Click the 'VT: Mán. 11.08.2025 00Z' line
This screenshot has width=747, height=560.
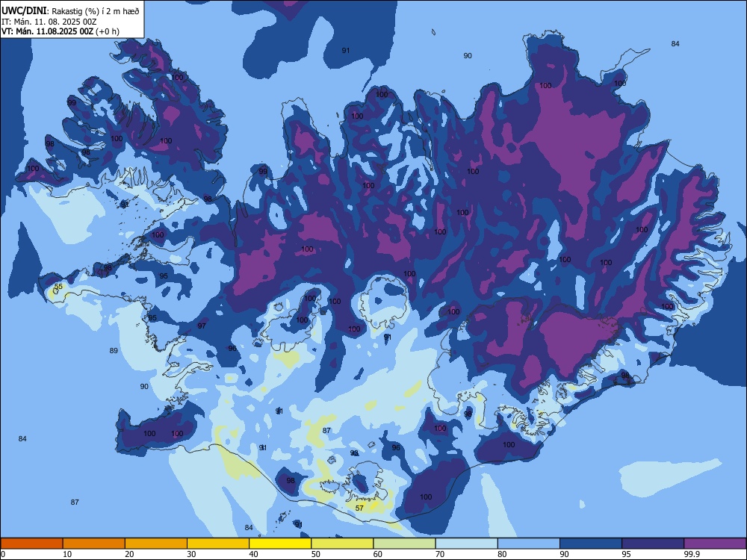point(47,31)
